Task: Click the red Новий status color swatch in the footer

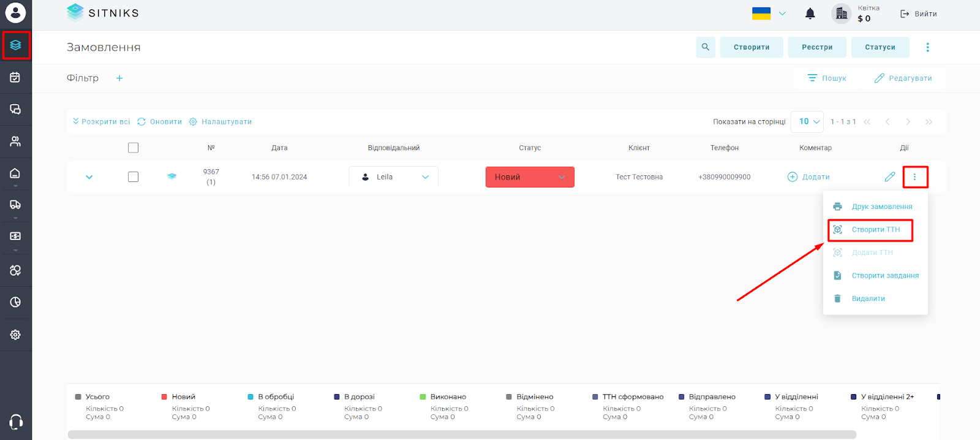Action: (164, 397)
